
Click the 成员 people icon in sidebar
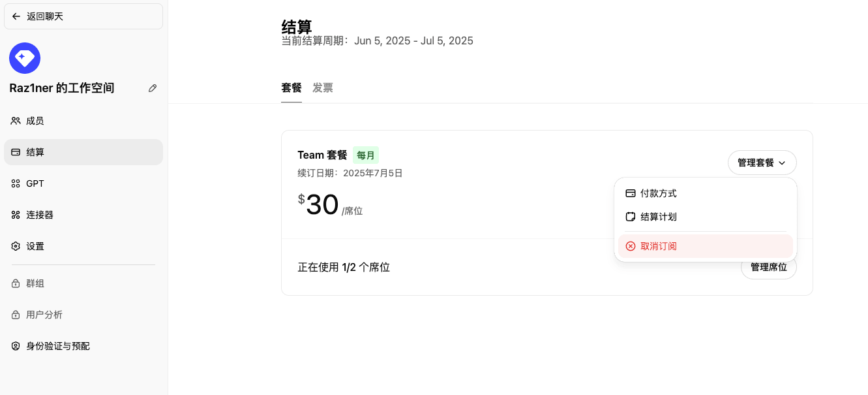tap(16, 121)
